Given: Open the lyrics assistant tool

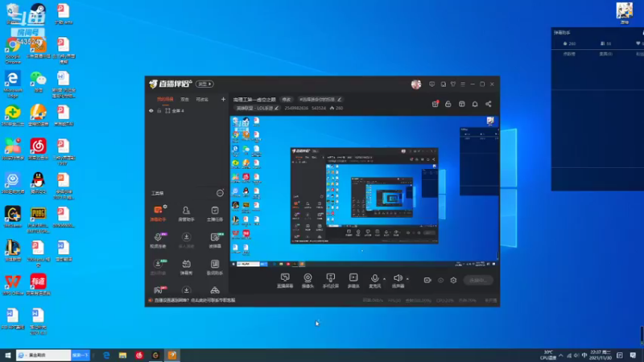Looking at the screenshot, I should click(x=215, y=267).
